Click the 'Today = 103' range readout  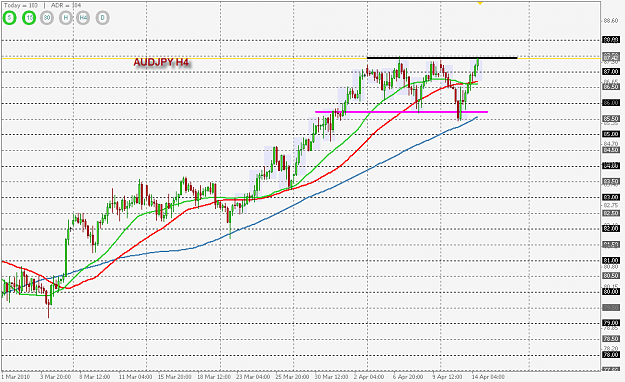pyautogui.click(x=21, y=5)
